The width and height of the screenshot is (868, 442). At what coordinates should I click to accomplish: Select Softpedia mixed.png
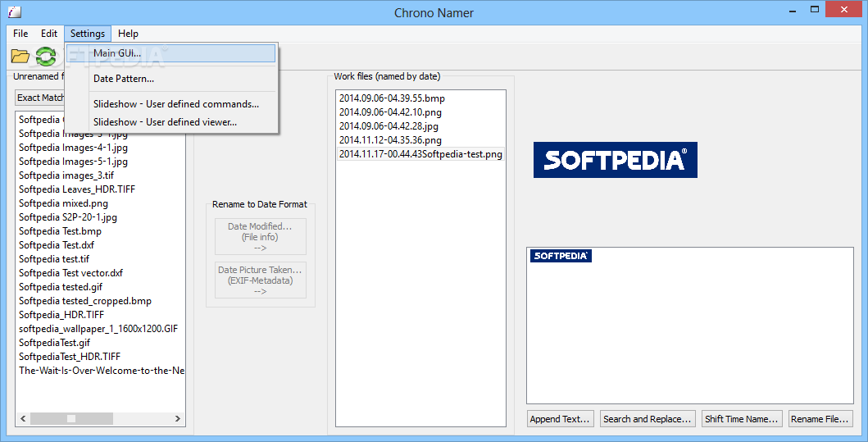(x=63, y=203)
